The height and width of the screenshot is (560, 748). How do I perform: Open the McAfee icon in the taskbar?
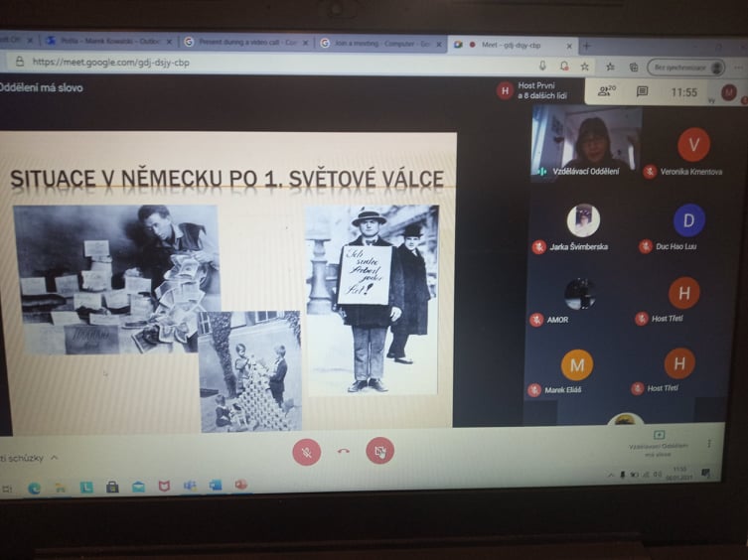pyautogui.click(x=164, y=487)
